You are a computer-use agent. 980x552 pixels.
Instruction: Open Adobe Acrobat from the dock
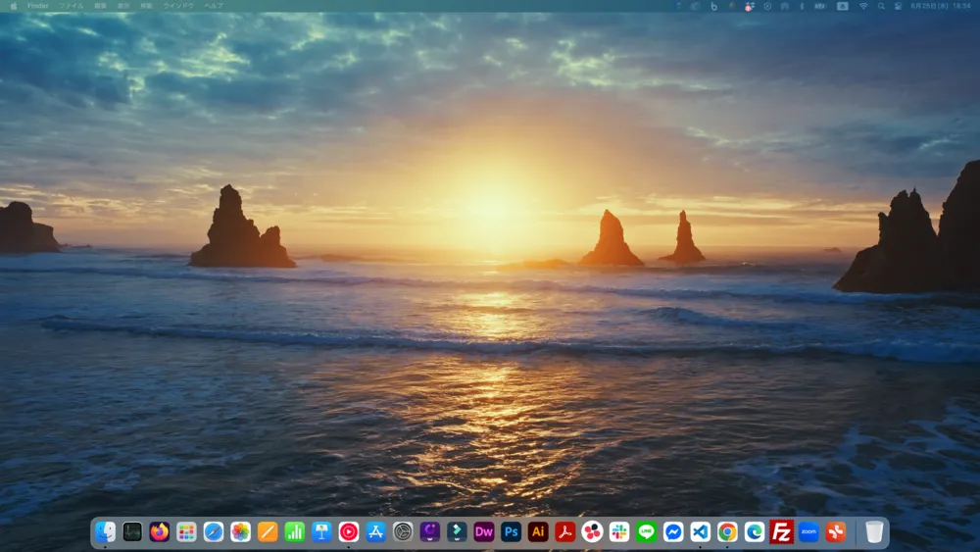pyautogui.click(x=564, y=531)
